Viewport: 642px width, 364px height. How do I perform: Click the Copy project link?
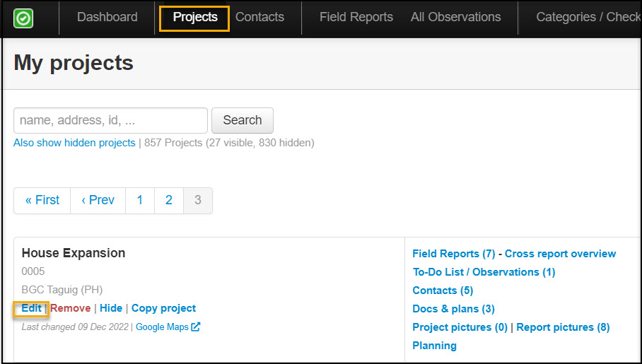tap(163, 308)
